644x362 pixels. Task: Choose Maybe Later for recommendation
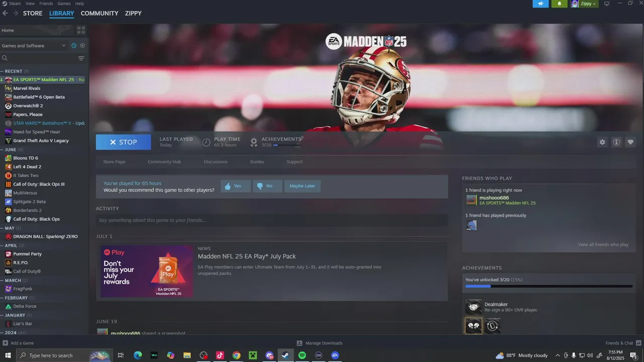(302, 186)
